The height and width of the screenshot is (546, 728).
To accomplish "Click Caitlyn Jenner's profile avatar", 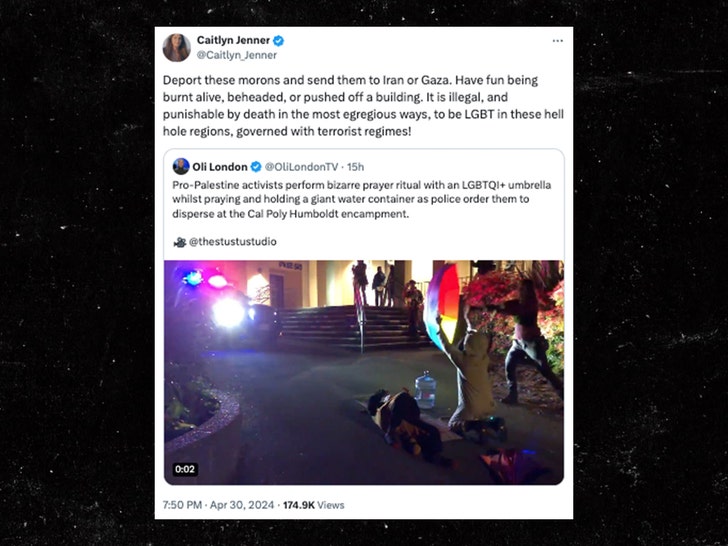I will 176,47.
